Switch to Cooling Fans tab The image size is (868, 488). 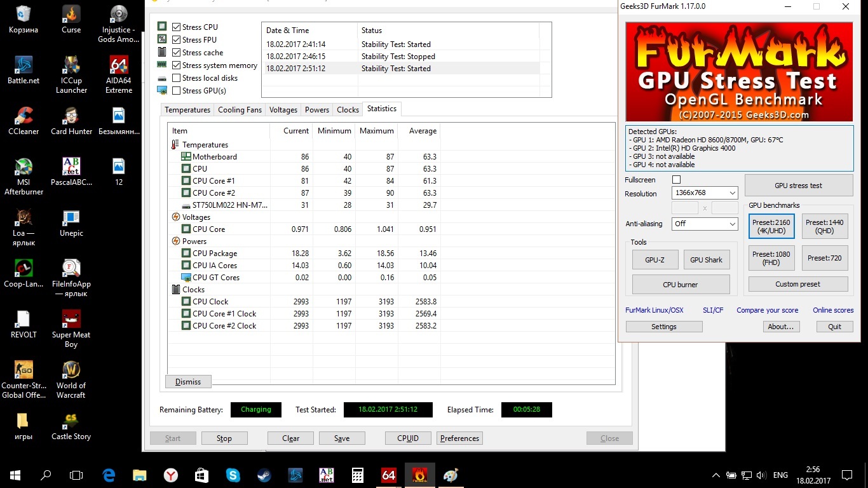(240, 110)
